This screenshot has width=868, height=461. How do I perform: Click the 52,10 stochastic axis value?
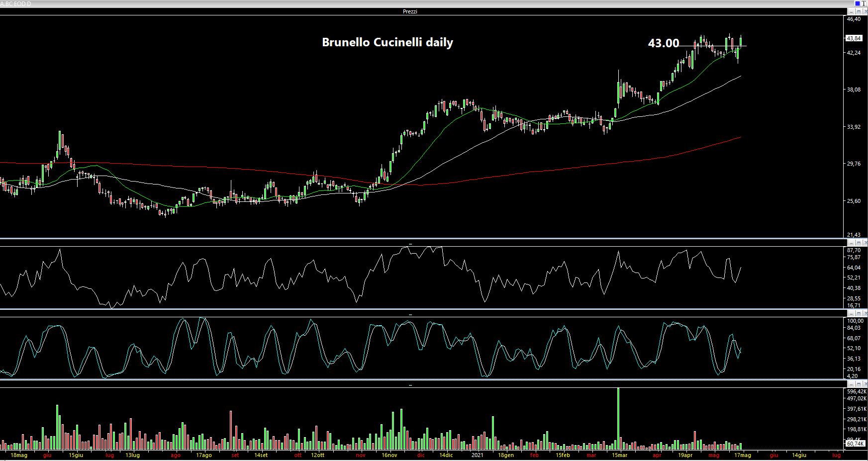tap(854, 348)
